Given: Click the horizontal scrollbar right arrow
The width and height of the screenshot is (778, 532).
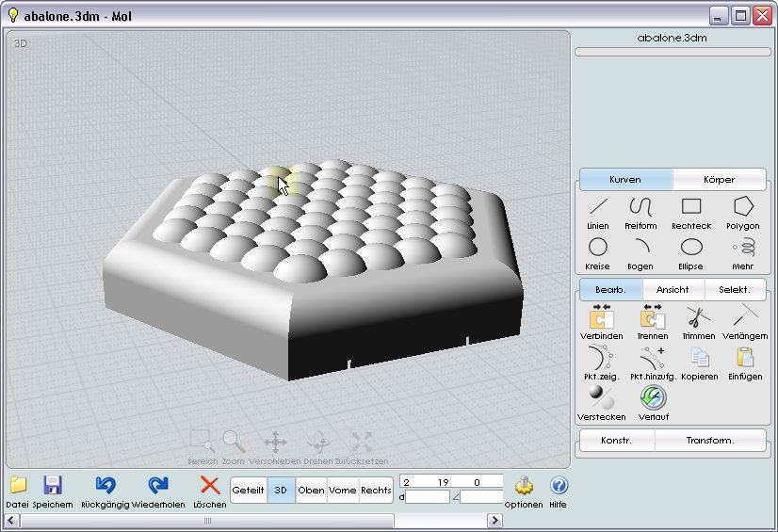Looking at the screenshot, I should [494, 521].
